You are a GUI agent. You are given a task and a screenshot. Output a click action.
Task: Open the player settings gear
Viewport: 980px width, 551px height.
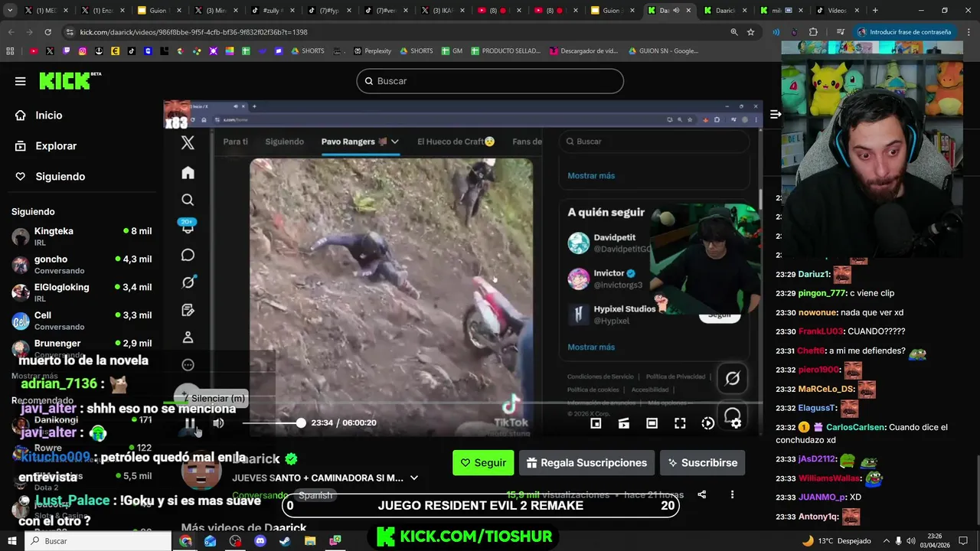[736, 423]
